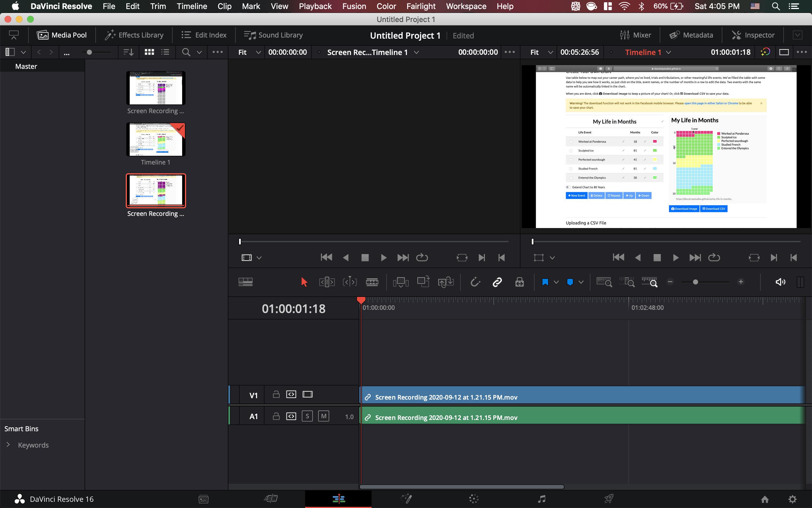The image size is (812, 508).
Task: Click Custom Zoom icon
Action: point(650,282)
